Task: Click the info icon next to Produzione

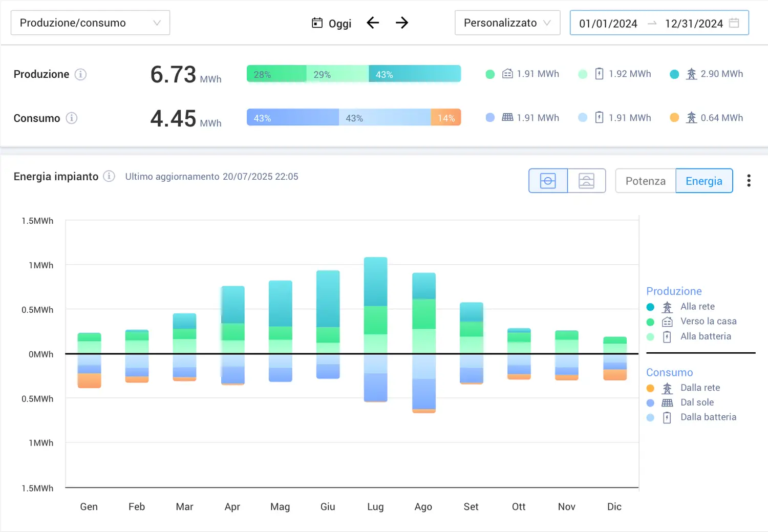Action: point(80,74)
